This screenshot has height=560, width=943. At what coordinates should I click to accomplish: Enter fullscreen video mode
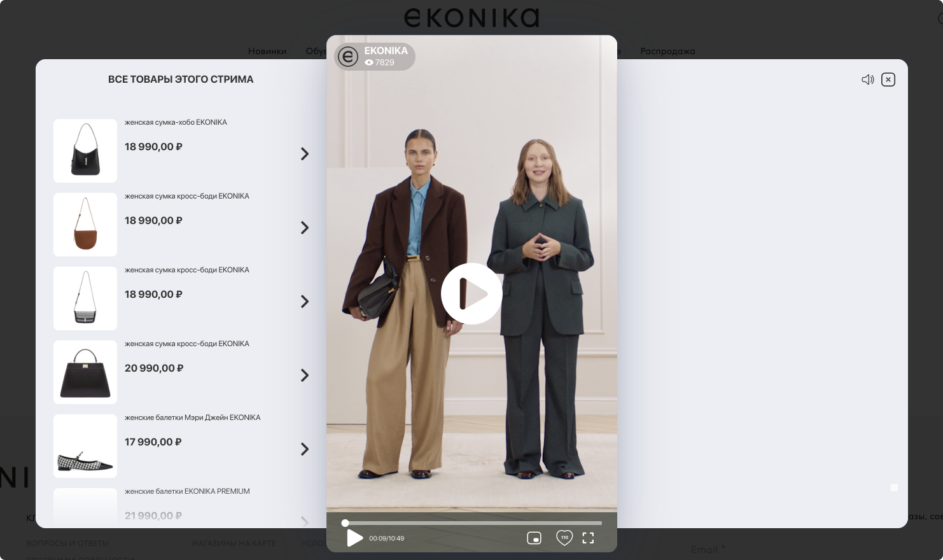pyautogui.click(x=588, y=538)
